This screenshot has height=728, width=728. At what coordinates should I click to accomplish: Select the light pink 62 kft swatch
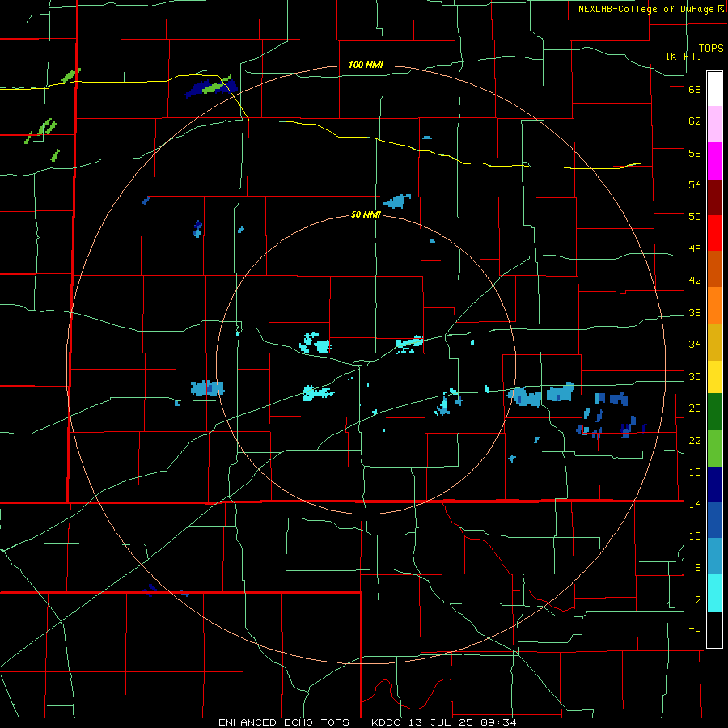[714, 124]
